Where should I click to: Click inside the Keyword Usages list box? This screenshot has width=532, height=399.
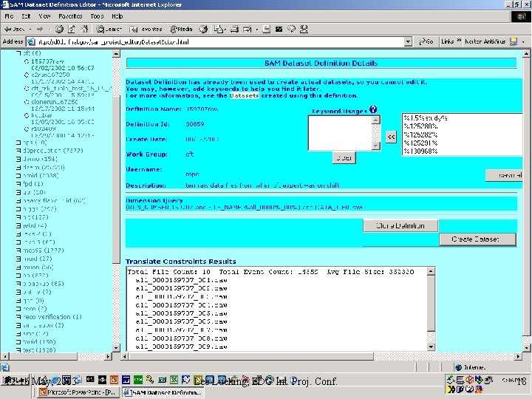tap(340, 133)
